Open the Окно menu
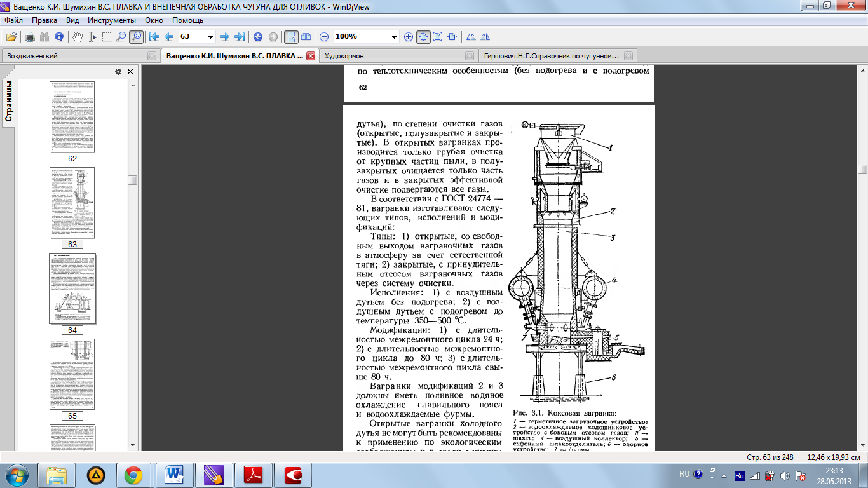This screenshot has width=868, height=488. (154, 20)
